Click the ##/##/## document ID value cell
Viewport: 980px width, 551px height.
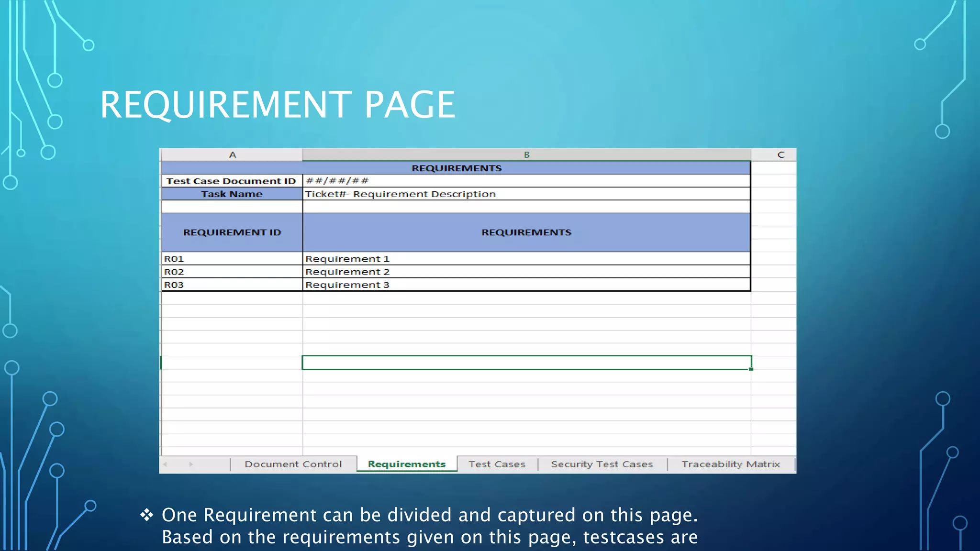pos(526,181)
